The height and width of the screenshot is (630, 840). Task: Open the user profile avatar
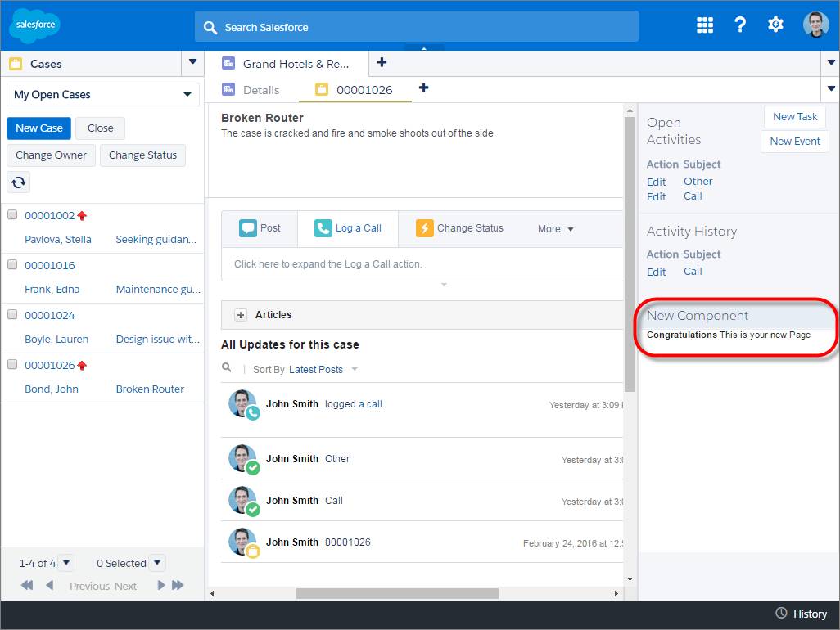(816, 25)
